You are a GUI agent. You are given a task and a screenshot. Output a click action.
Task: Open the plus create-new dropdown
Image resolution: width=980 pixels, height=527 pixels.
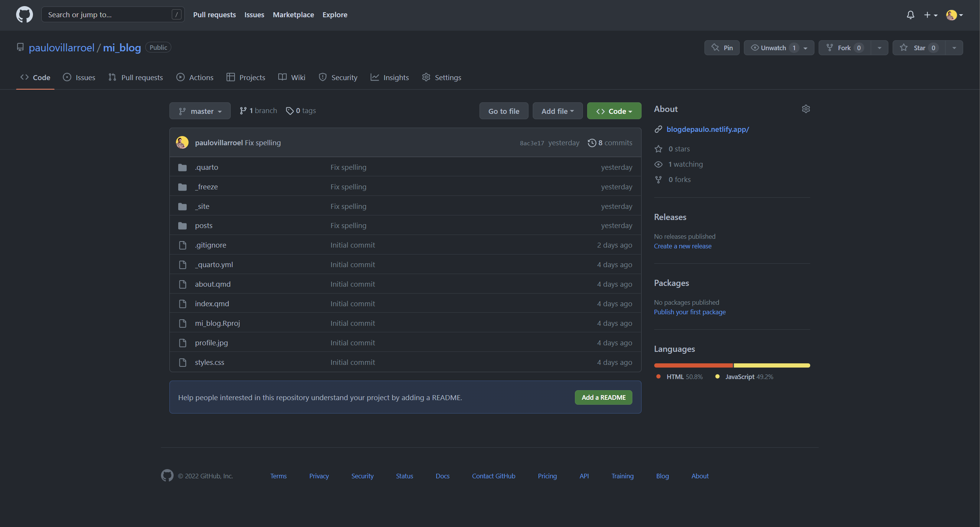tap(930, 15)
